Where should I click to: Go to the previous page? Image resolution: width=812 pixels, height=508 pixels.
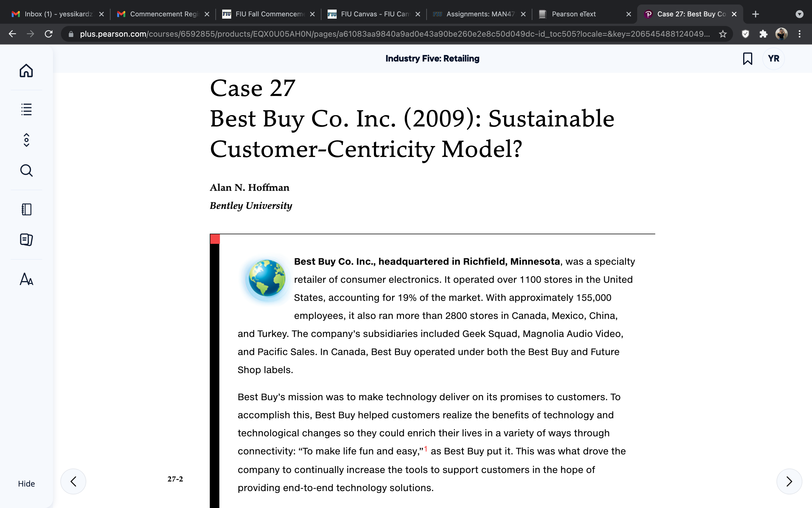(x=73, y=481)
